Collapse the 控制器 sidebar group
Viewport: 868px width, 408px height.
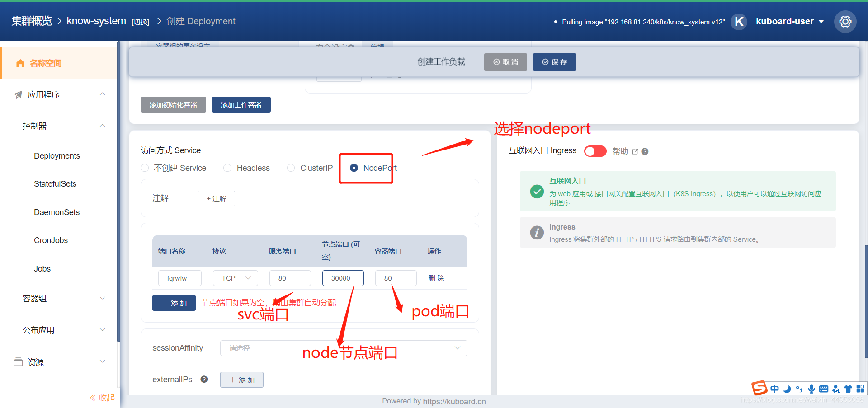pos(103,126)
